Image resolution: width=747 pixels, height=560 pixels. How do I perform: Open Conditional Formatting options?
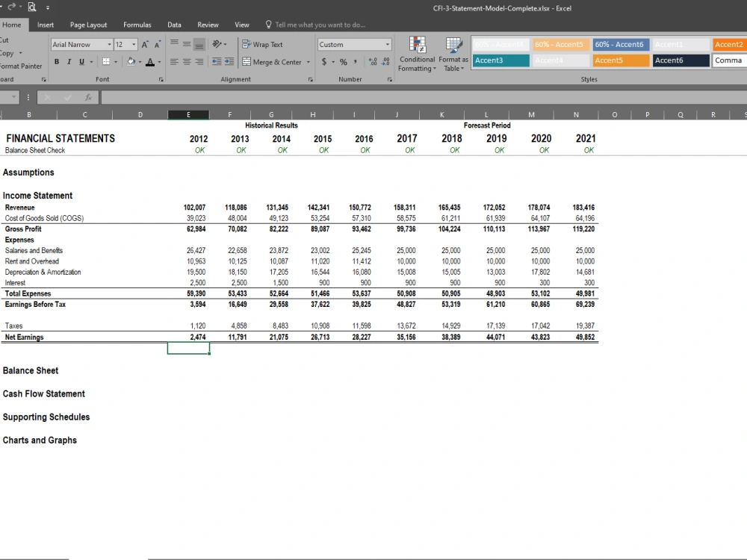[416, 55]
